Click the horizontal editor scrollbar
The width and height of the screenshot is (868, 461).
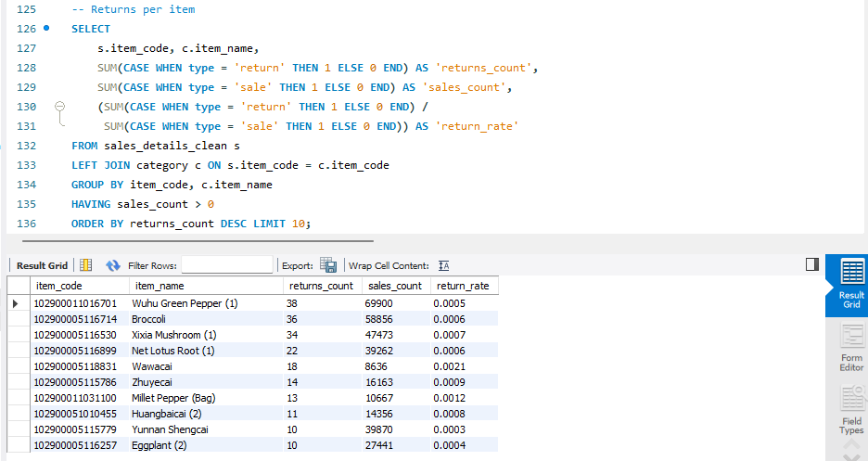tap(198, 241)
